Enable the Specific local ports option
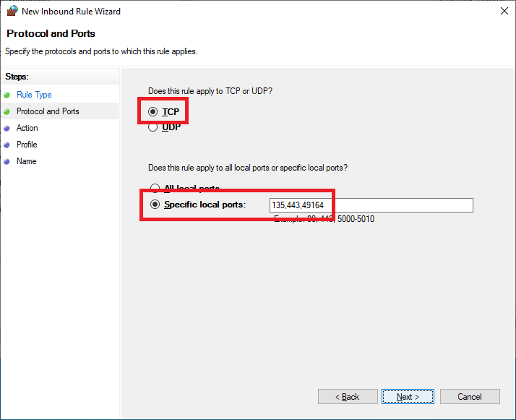The height and width of the screenshot is (420, 516). point(154,205)
